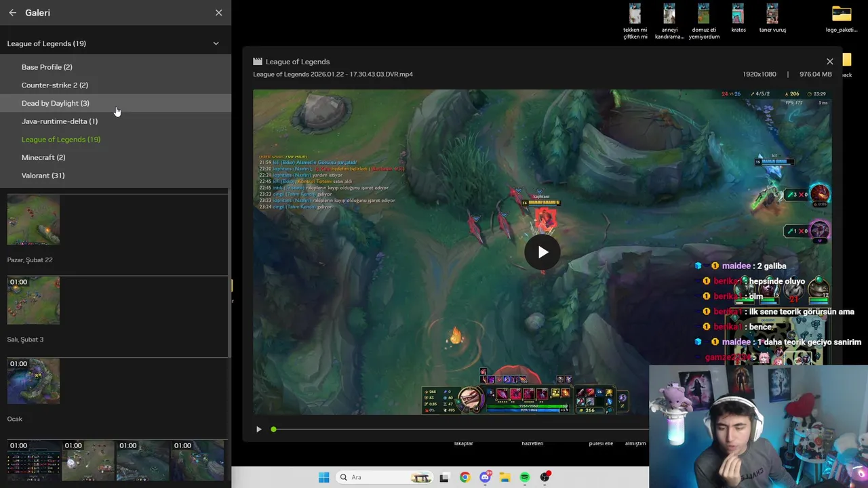Viewport: 868px width, 488px height.
Task: Click the Ocak month label
Action: click(x=15, y=419)
